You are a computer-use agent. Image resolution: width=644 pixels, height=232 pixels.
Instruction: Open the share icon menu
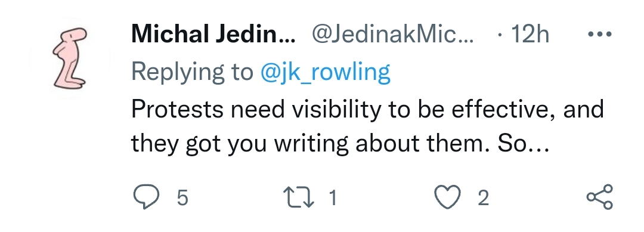click(x=600, y=197)
